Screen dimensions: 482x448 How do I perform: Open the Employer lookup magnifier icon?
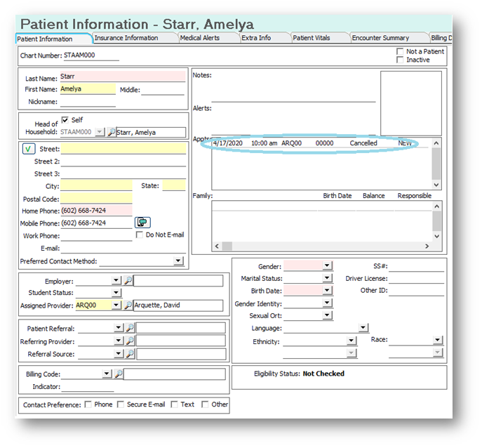(x=128, y=280)
